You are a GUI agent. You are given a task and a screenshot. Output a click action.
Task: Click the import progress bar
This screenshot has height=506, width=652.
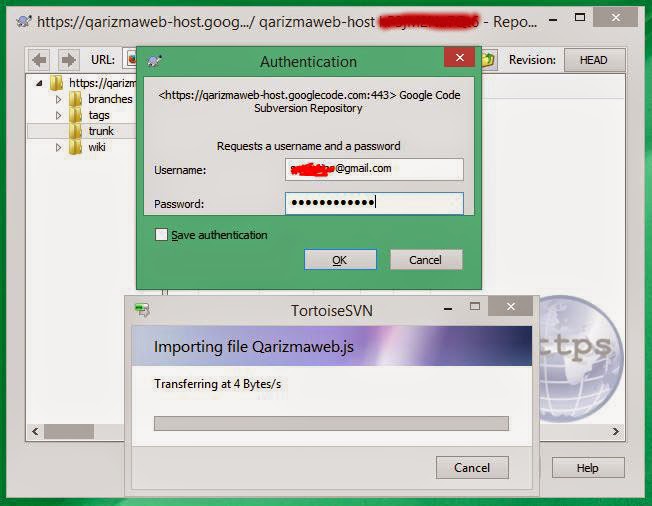[331, 423]
